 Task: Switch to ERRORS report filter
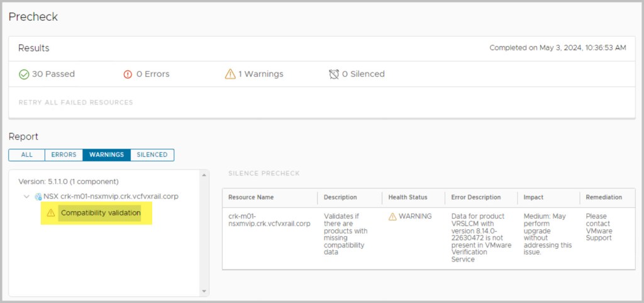(x=64, y=155)
